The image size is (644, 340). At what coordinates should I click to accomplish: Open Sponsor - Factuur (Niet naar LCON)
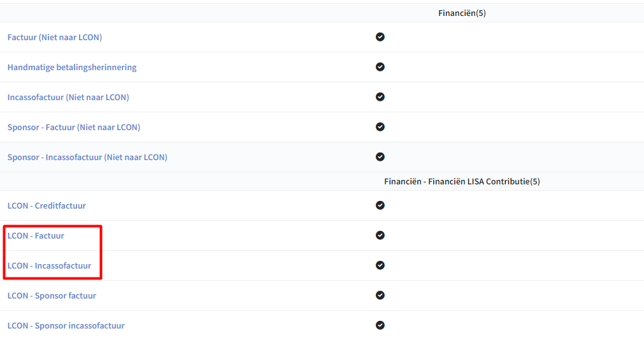(x=74, y=128)
